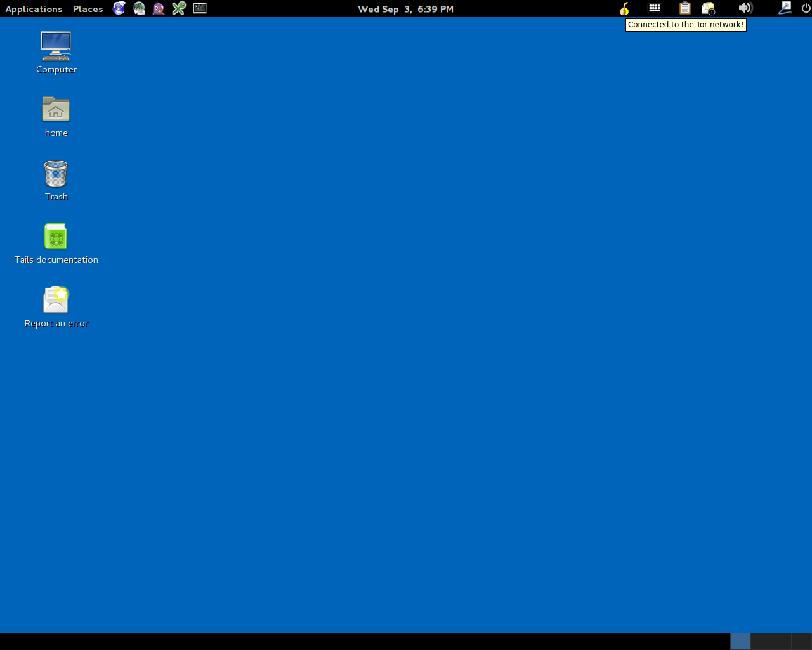Open the Terminal launcher
812x650 pixels.
click(200, 8)
